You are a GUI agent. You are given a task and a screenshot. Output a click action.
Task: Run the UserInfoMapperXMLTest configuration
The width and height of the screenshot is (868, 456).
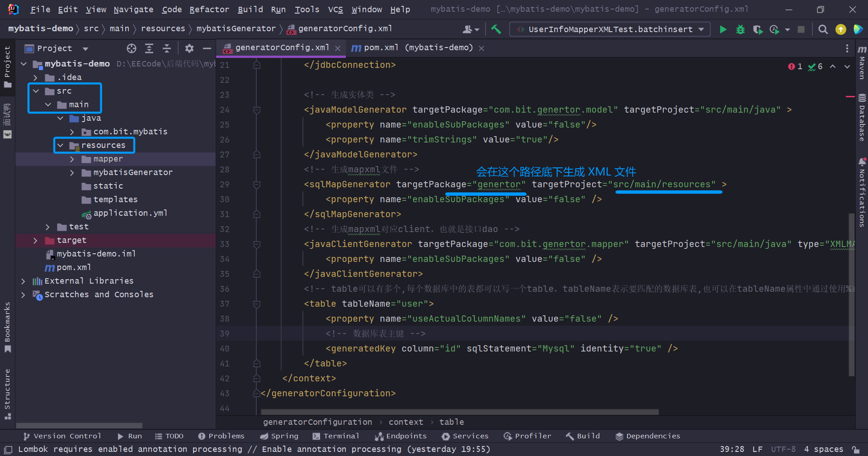click(x=723, y=29)
